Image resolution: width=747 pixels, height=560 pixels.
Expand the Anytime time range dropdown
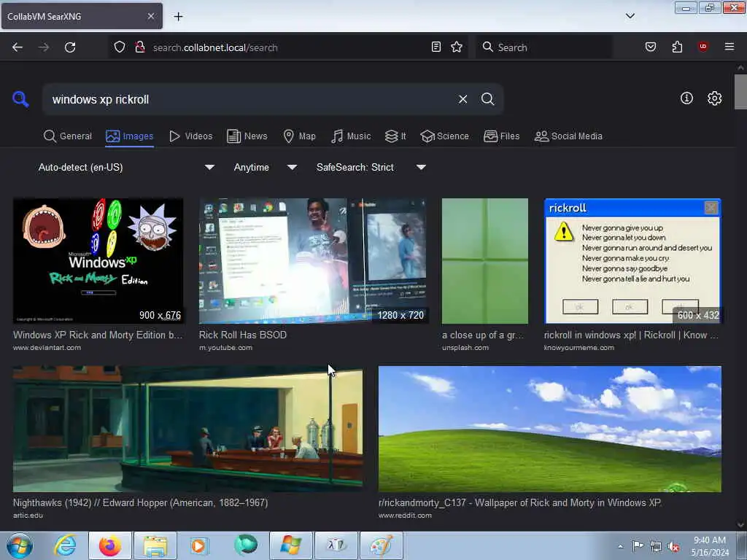265,167
